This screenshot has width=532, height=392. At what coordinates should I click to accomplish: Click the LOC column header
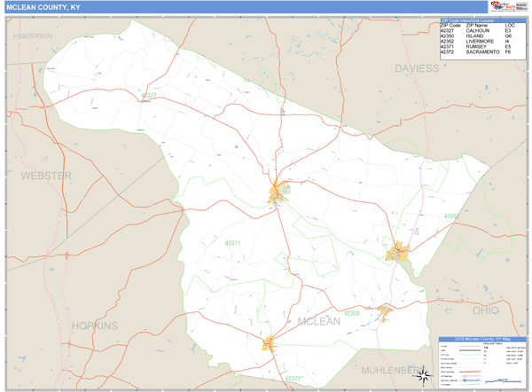pos(510,26)
